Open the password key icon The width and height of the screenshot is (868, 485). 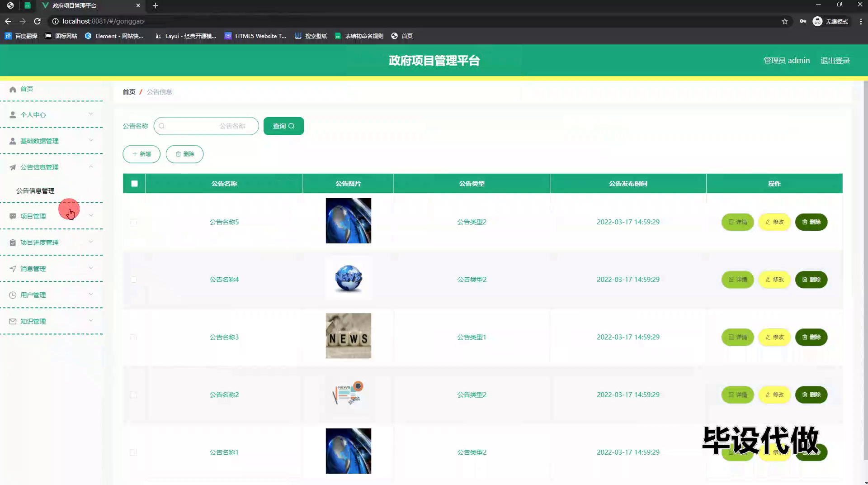pos(803,21)
